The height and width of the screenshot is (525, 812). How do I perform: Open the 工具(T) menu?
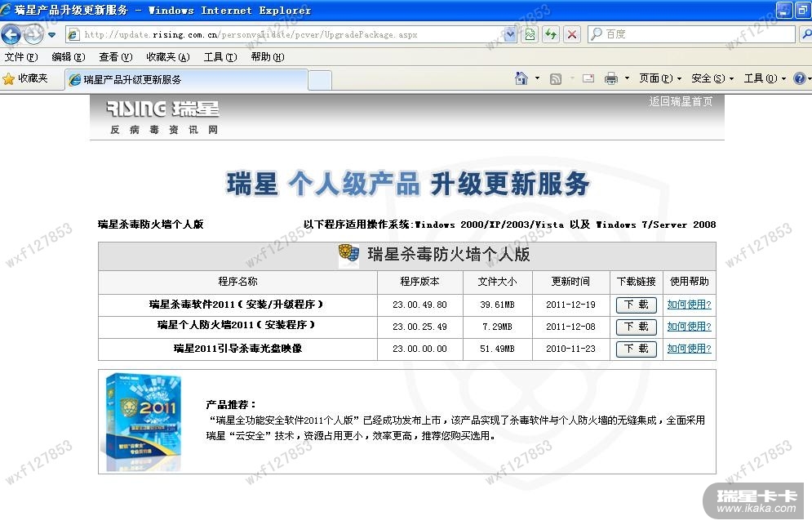coord(220,57)
